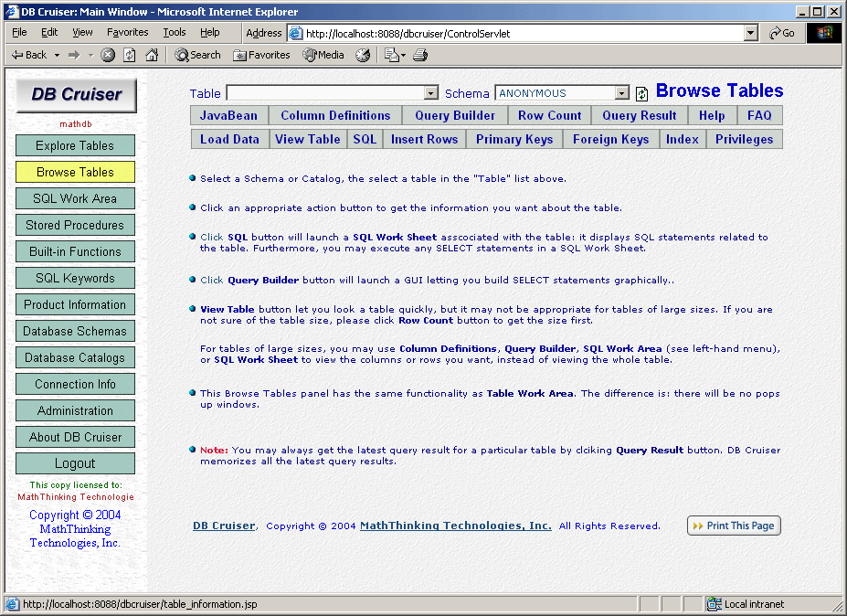The image size is (847, 616).
Task: Open Built-in Functions from the left menu
Action: [75, 252]
